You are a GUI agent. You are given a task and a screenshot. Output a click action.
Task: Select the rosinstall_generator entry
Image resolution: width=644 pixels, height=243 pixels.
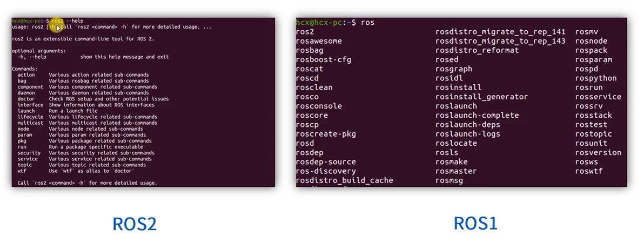click(x=481, y=97)
